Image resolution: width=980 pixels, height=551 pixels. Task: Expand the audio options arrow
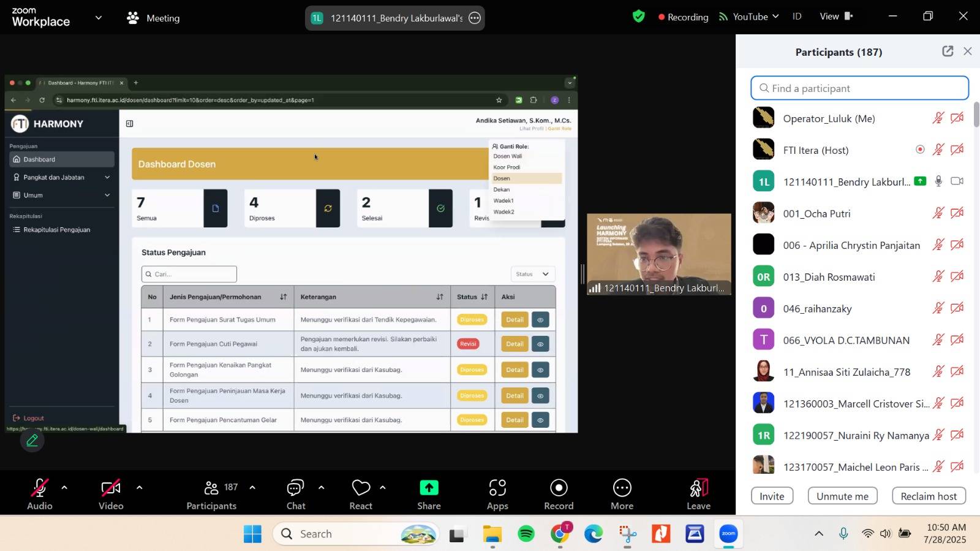click(64, 488)
